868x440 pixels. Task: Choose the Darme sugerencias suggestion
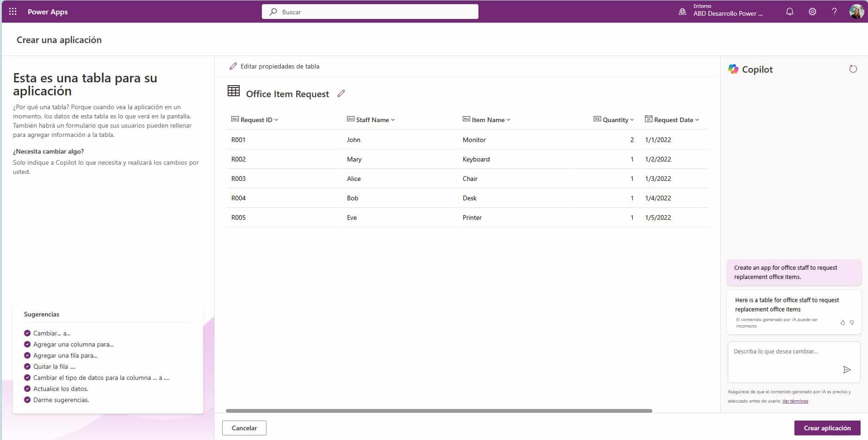pos(61,400)
